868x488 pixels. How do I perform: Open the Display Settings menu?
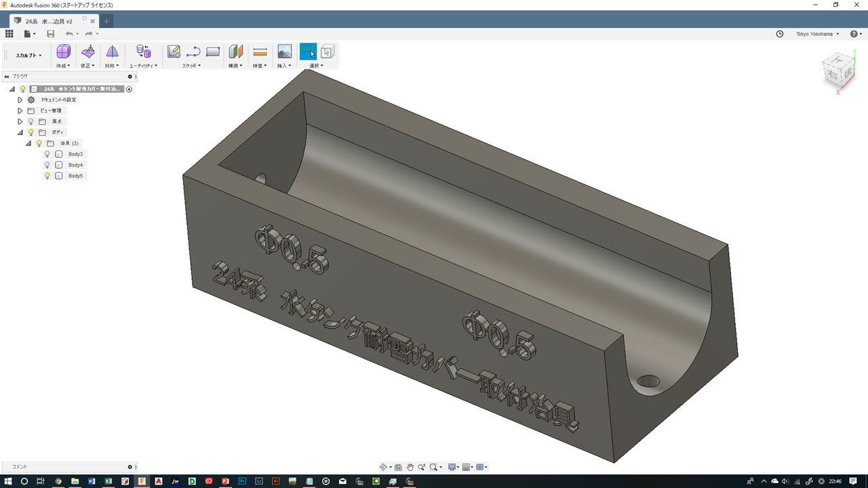[454, 467]
